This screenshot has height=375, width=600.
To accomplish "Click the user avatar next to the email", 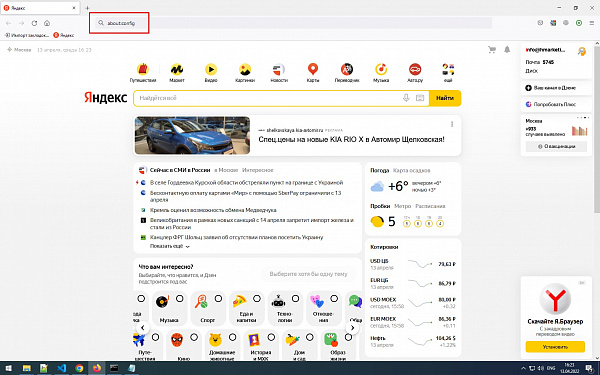I will point(582,51).
